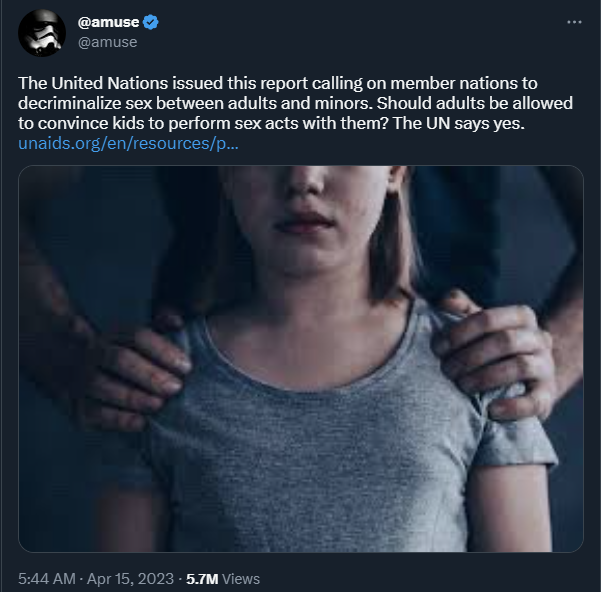Click the bold 5.7M number
Image resolution: width=601 pixels, height=592 pixels.
202,579
